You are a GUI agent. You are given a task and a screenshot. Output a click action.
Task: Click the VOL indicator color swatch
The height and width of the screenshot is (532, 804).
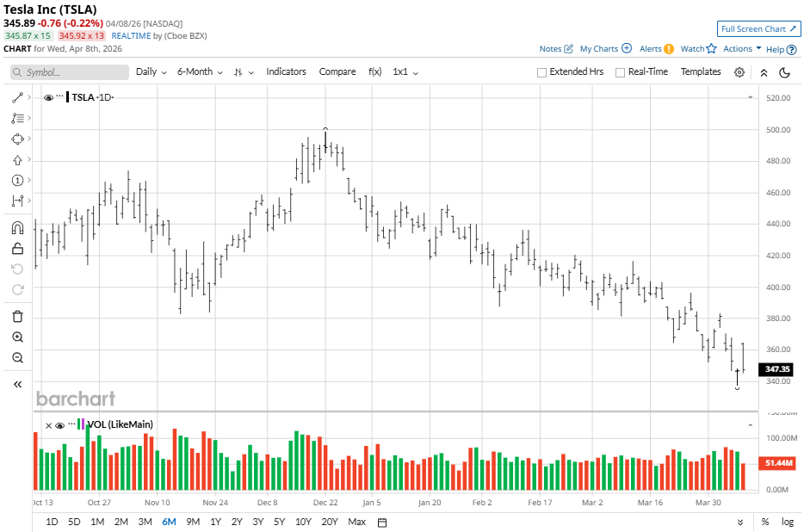click(x=81, y=424)
